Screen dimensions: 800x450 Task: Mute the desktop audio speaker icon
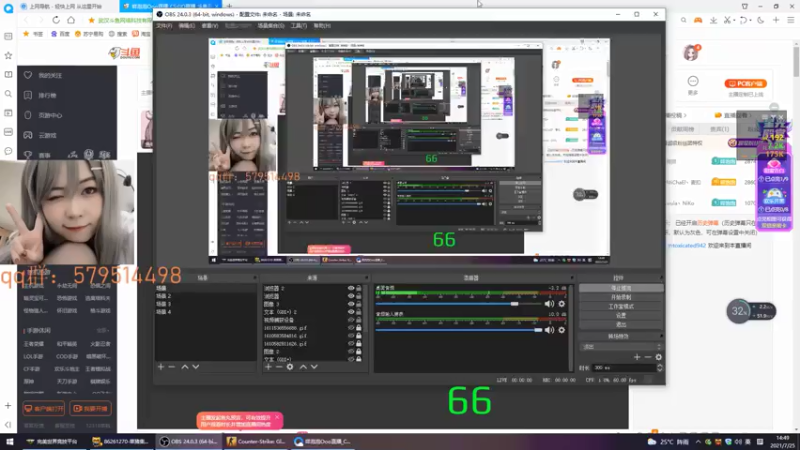(x=549, y=304)
